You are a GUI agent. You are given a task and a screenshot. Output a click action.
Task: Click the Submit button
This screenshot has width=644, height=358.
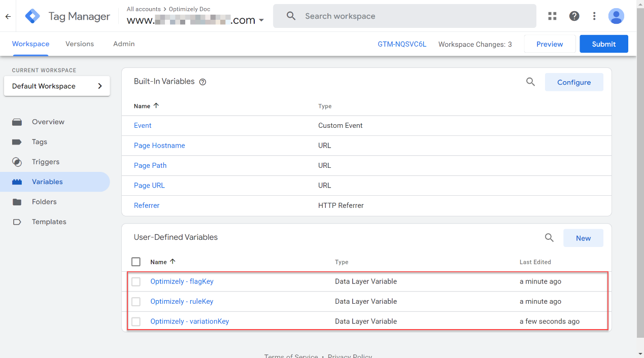[x=604, y=44]
